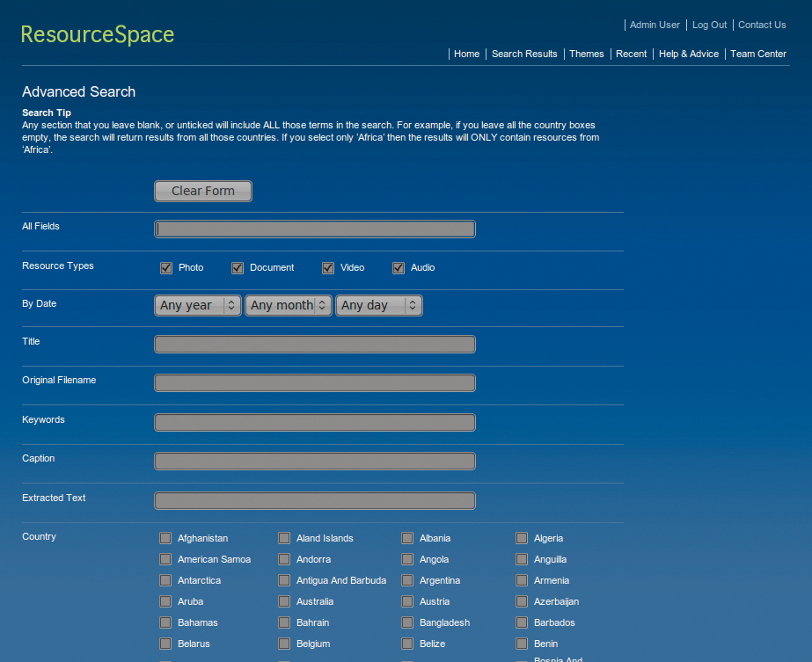Open the Any year dropdown
Viewport: 812px width, 662px height.
point(198,305)
